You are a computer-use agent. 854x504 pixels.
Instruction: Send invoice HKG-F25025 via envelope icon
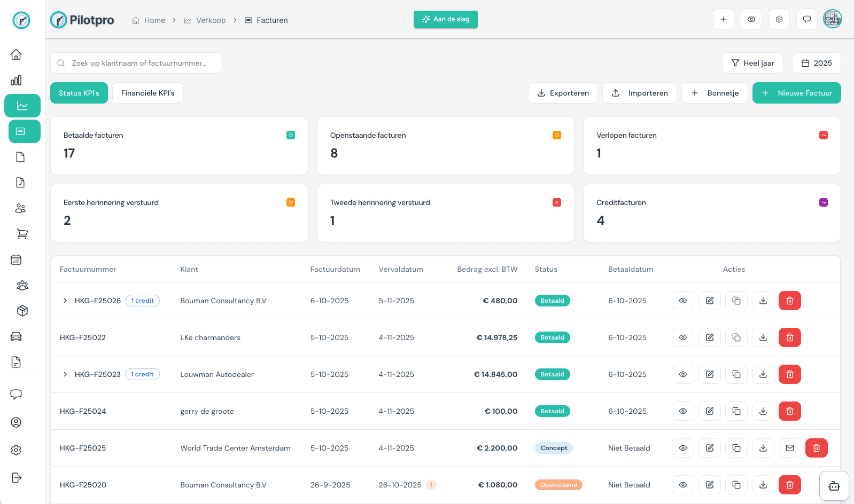click(789, 448)
